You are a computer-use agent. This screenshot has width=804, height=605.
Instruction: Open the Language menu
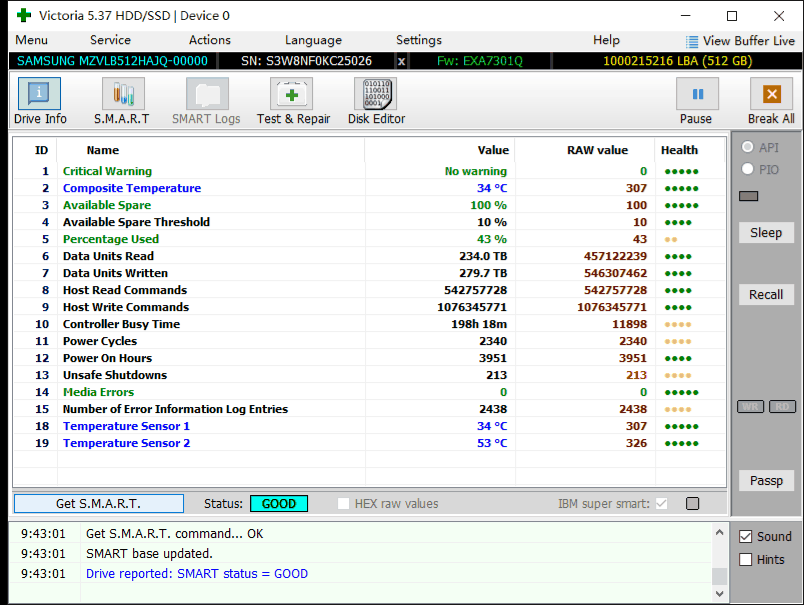click(313, 40)
